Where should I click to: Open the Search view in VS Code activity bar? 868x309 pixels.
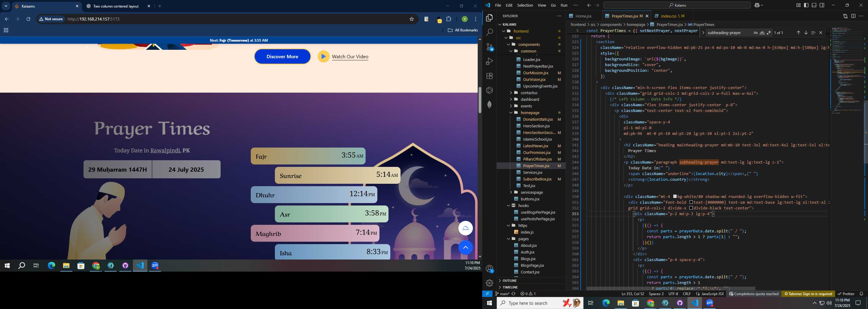pyautogui.click(x=489, y=32)
